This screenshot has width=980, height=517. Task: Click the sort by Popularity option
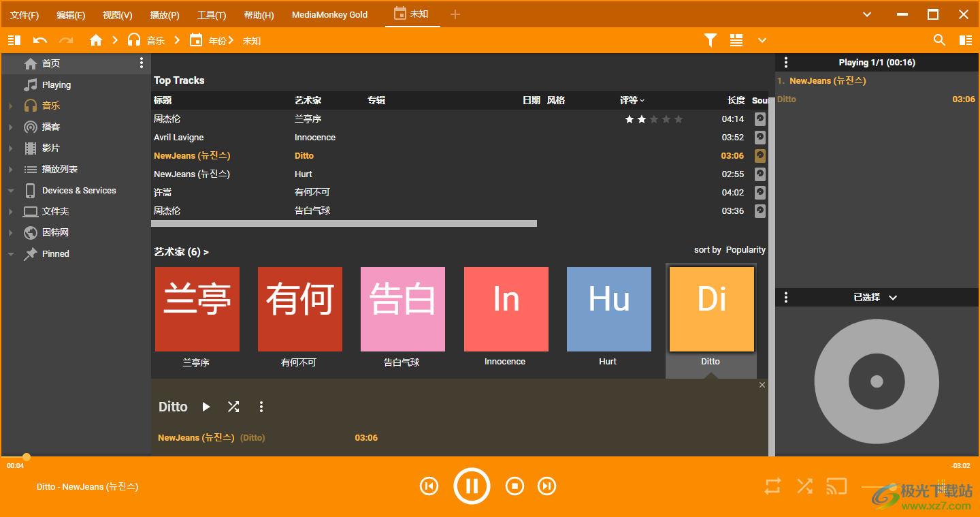click(745, 249)
